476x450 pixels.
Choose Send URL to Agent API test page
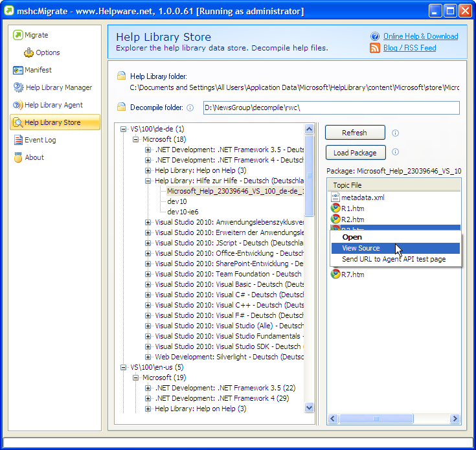[396, 259]
